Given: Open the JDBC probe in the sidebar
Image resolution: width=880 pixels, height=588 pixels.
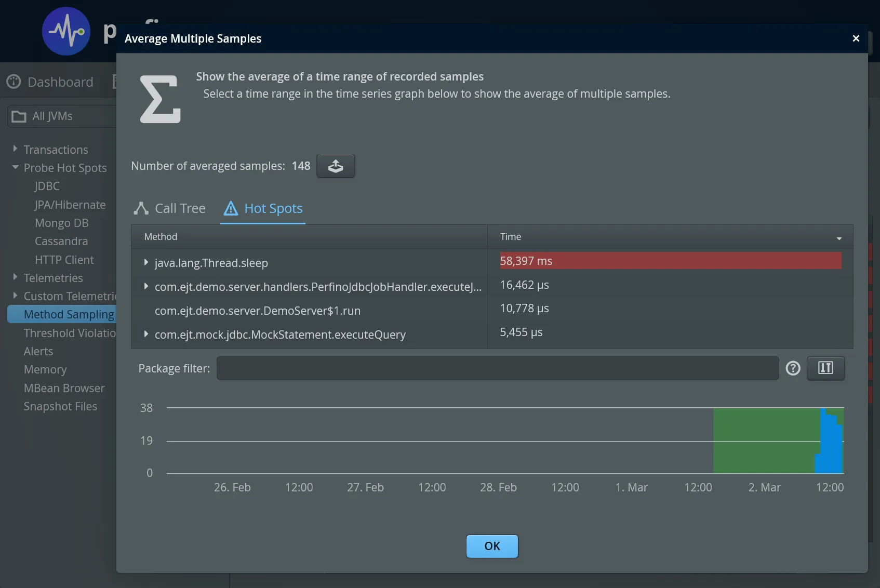Looking at the screenshot, I should pos(47,186).
